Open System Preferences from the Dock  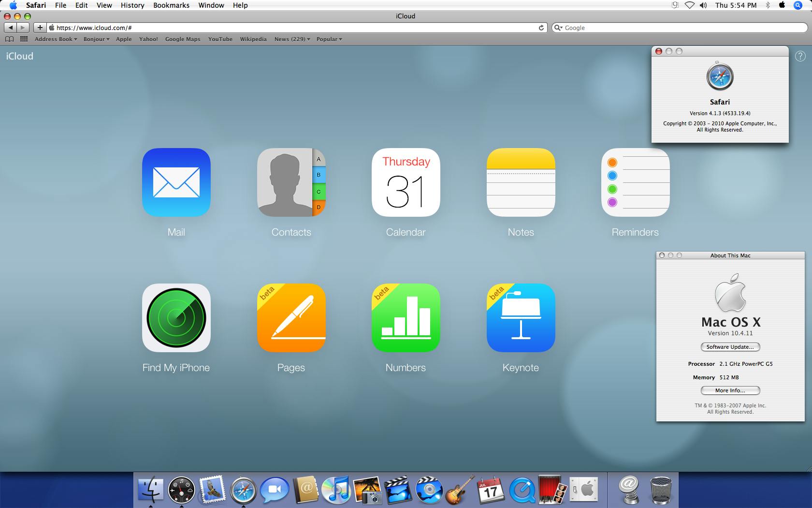click(x=583, y=490)
